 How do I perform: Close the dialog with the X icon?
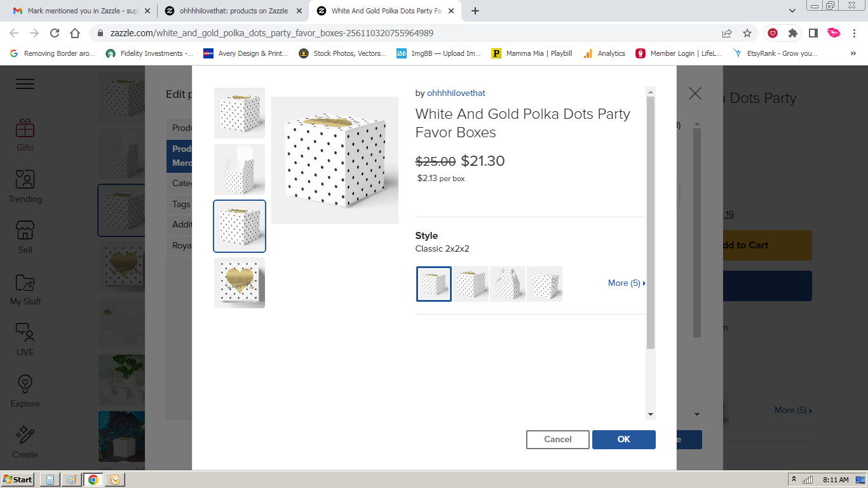(x=695, y=93)
